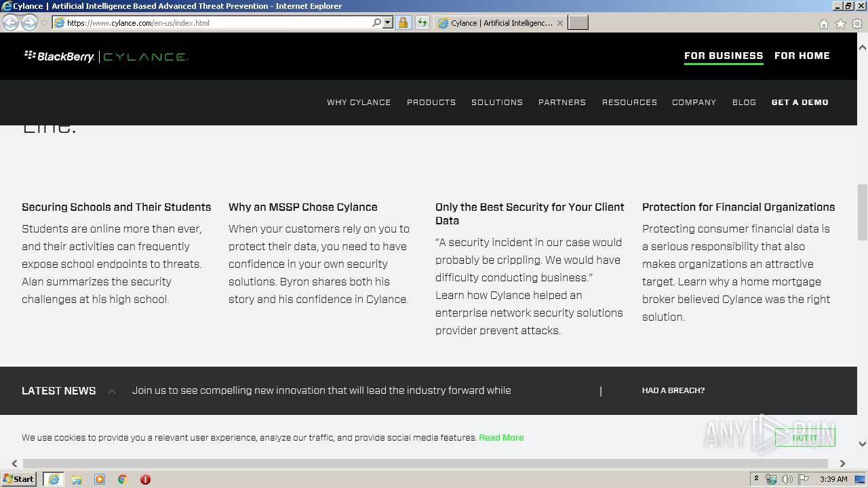This screenshot has width=868, height=488.
Task: Click the taskbar clock showing 3:39 AM
Action: [x=833, y=479]
